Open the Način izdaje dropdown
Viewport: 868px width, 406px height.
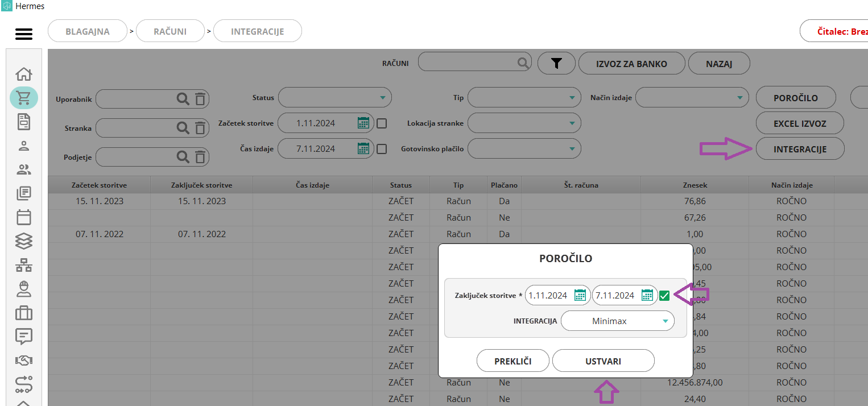pos(692,98)
